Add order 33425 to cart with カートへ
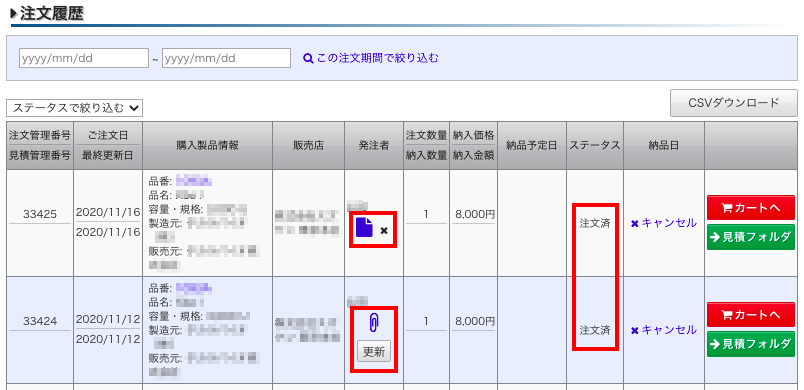The width and height of the screenshot is (804, 390). pyautogui.click(x=751, y=208)
